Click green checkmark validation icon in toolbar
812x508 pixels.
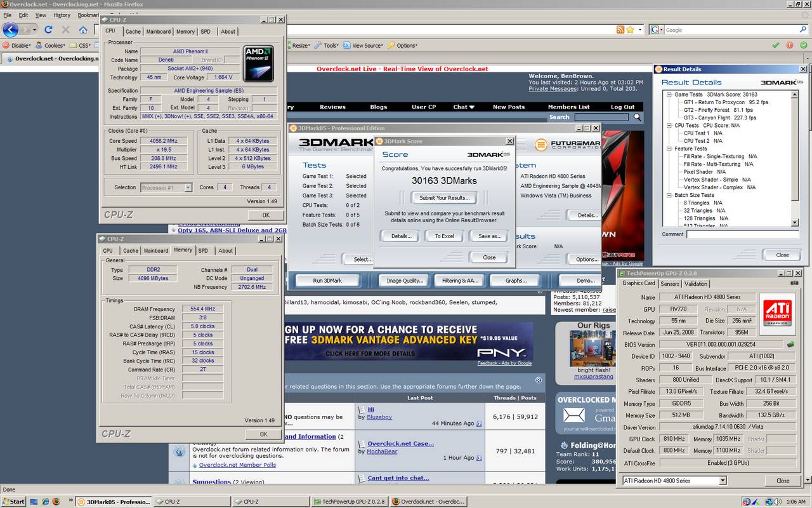775,45
